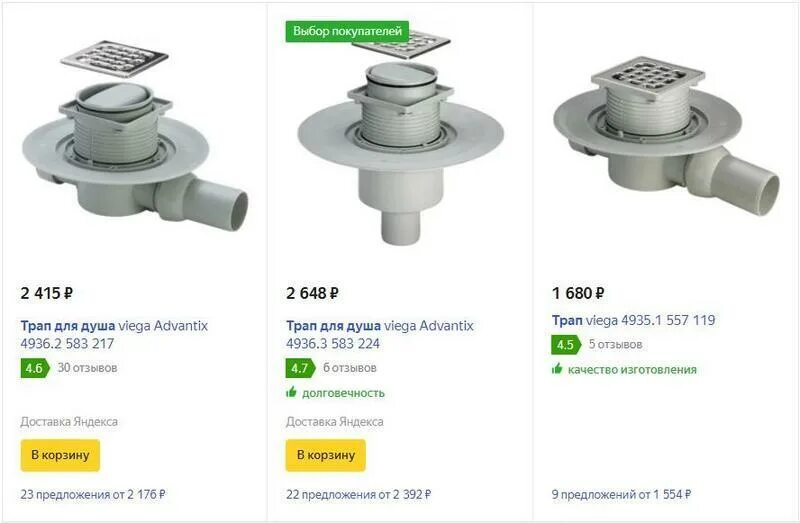
Task: Click the 4.7 rating badge
Action: pyautogui.click(x=301, y=368)
